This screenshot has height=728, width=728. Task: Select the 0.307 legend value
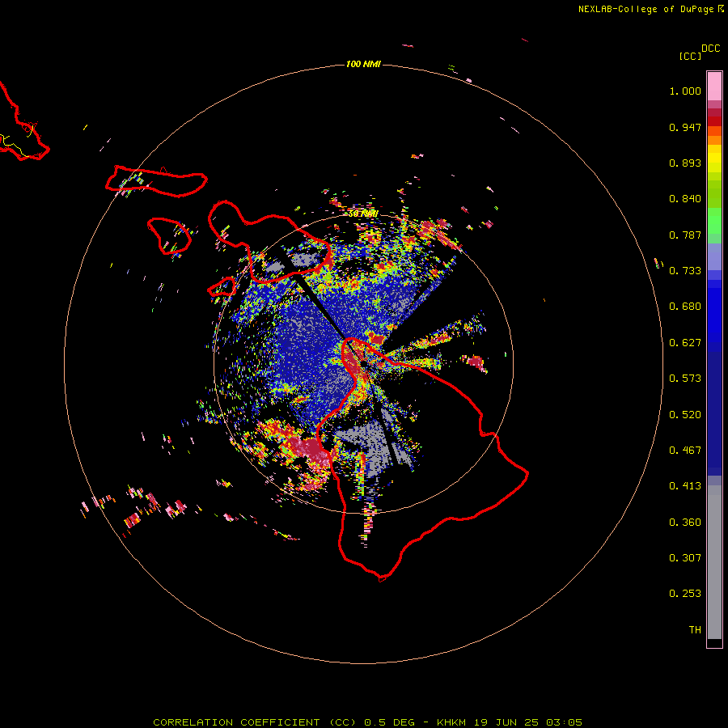coord(685,558)
